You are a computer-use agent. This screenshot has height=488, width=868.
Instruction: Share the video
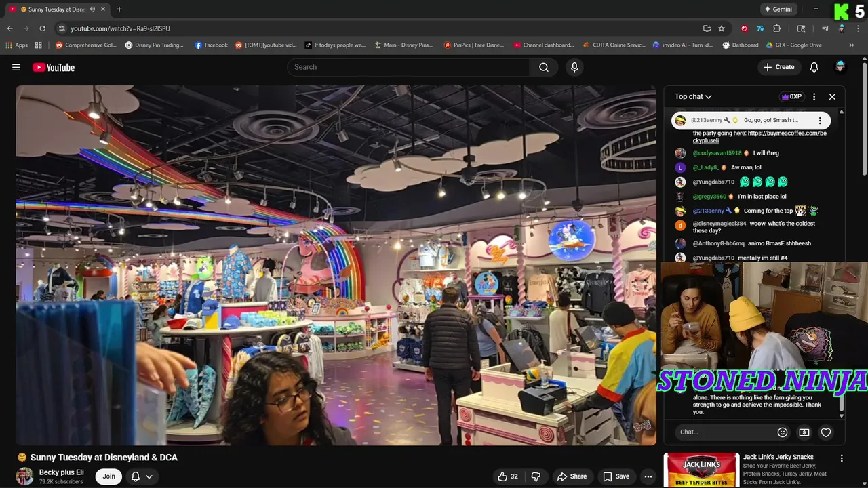click(572, 476)
